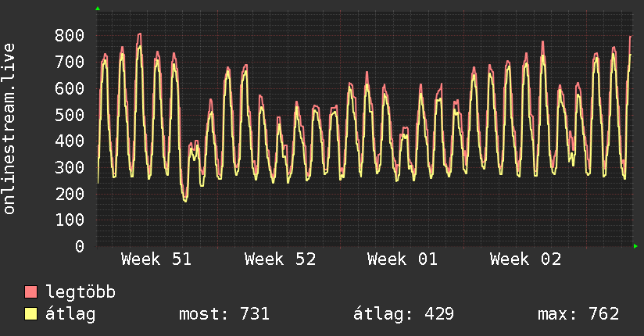Click the 600 y-axis value label
This screenshot has width=644, height=336.
point(70,88)
